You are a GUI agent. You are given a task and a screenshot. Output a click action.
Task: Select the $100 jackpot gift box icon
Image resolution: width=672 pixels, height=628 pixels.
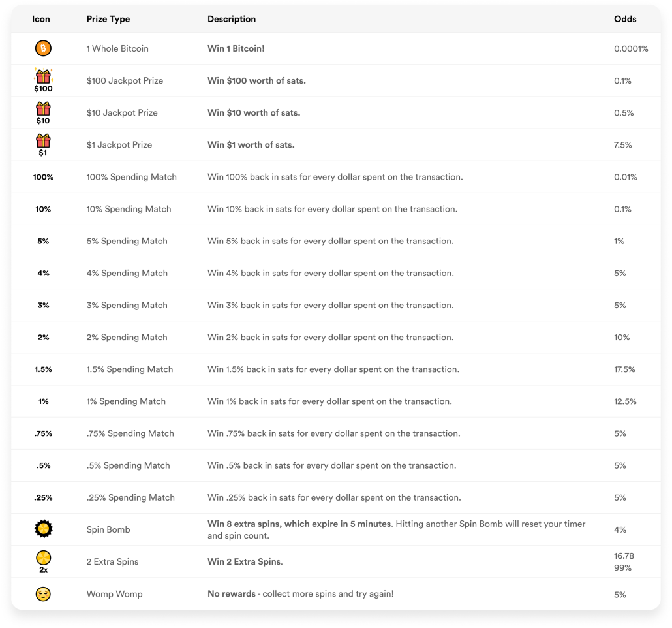point(43,80)
